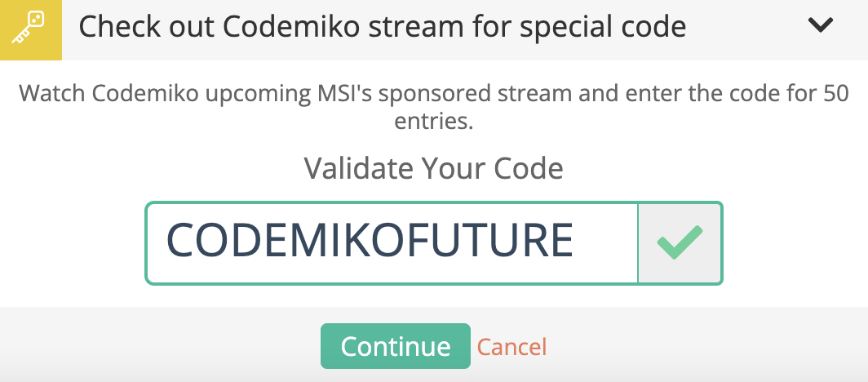Dismiss the entry form with Cancel
The image size is (868, 382).
point(512,347)
